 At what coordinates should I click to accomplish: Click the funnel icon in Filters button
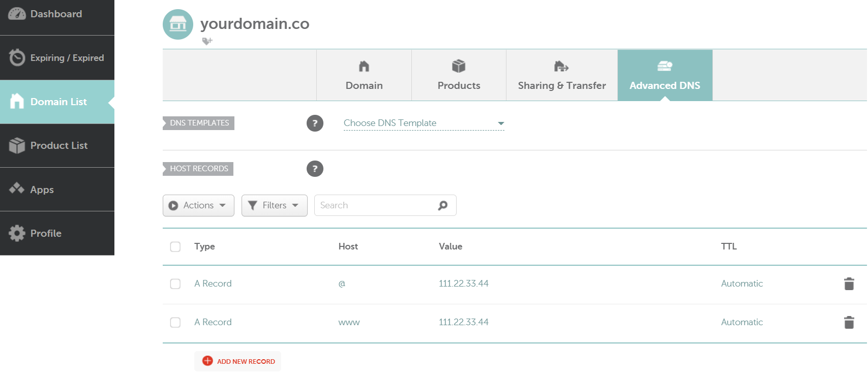(252, 205)
